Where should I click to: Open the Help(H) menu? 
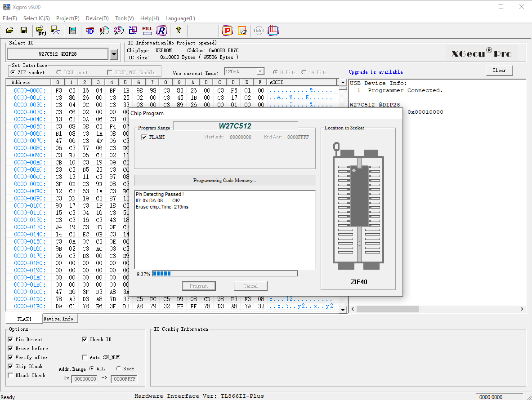[150, 18]
